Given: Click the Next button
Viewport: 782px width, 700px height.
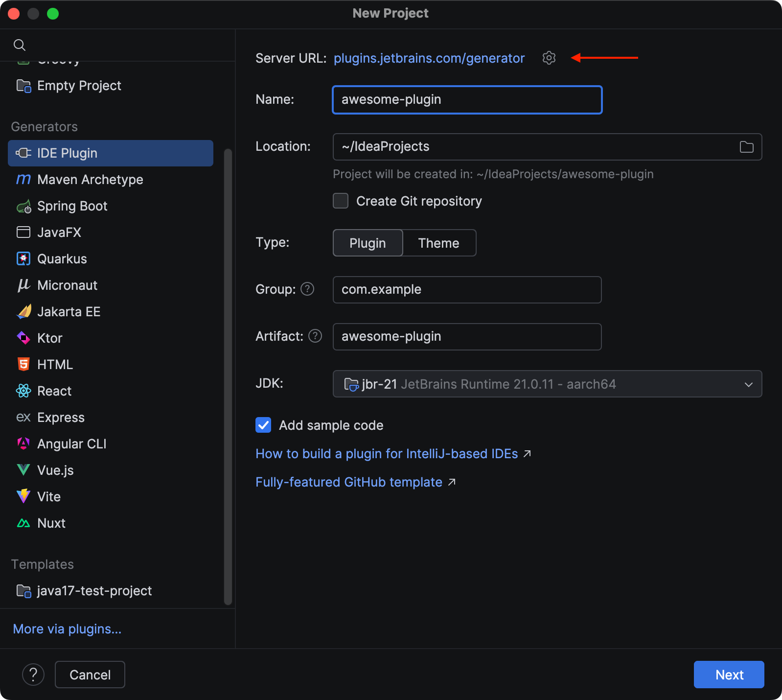Looking at the screenshot, I should coord(729,675).
